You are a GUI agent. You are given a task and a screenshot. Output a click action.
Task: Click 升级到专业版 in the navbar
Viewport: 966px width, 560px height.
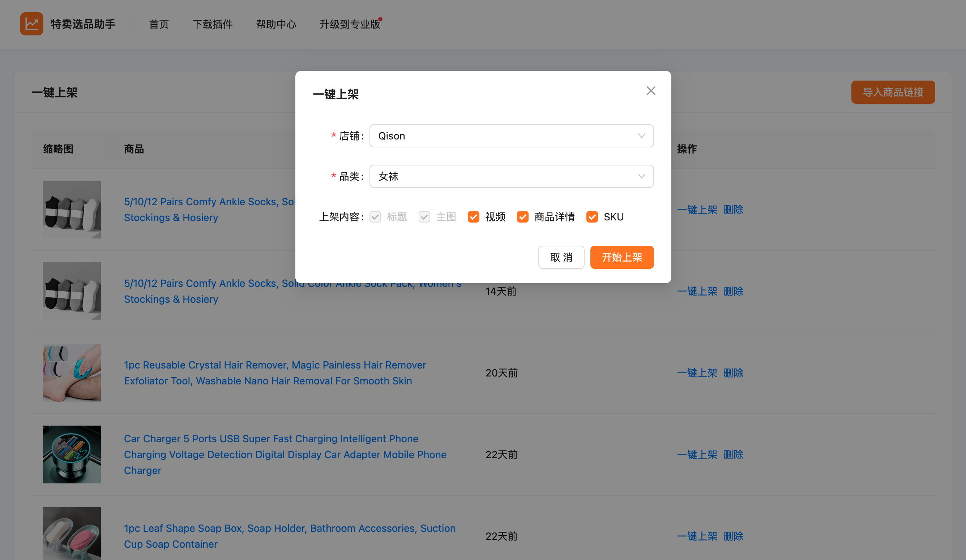coord(349,24)
